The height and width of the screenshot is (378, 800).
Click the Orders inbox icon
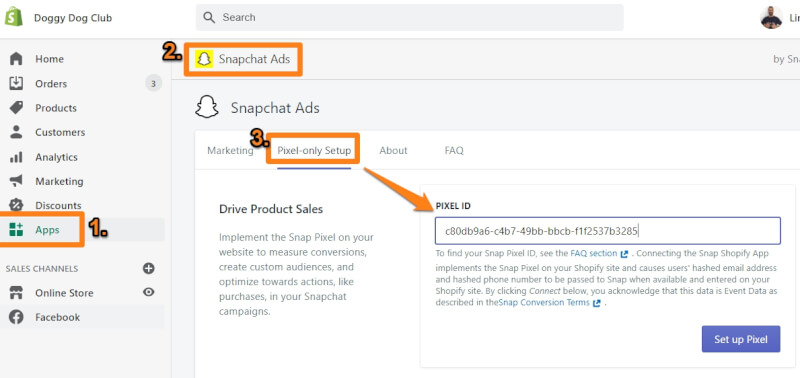point(16,83)
